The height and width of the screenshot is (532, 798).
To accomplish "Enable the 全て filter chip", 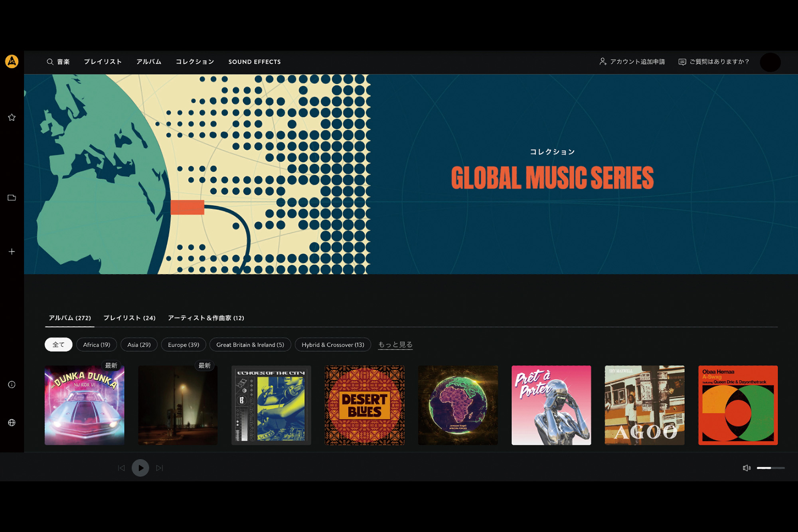I will 58,344.
